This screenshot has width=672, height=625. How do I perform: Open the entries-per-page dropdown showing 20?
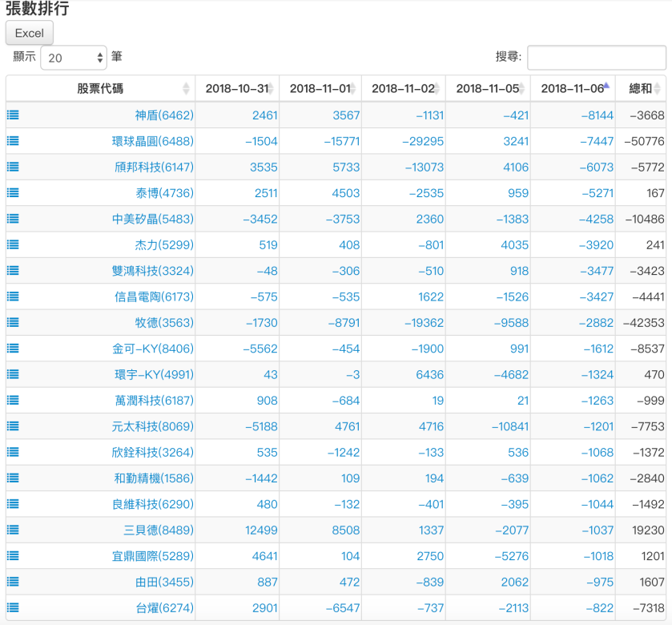73,58
